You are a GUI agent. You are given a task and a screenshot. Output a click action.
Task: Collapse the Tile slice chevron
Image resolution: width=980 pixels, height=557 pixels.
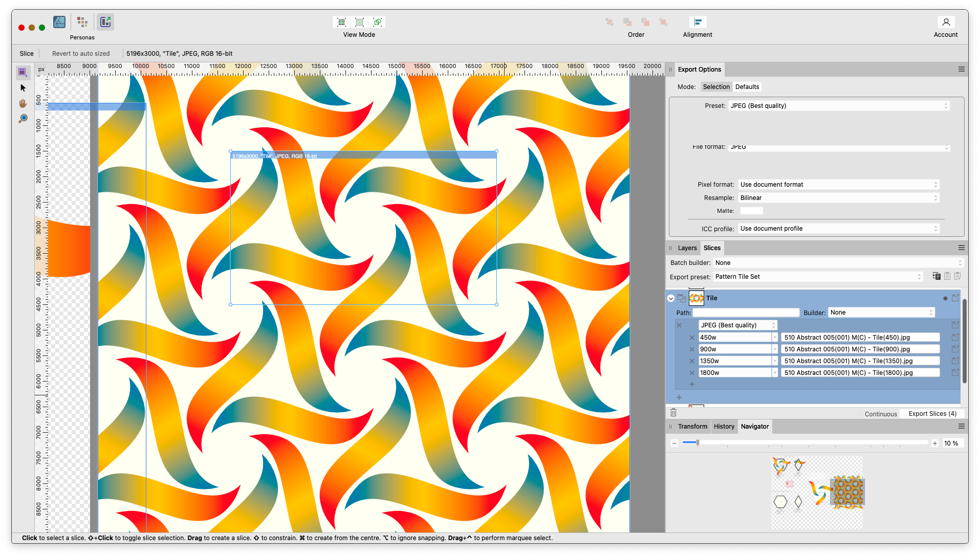671,298
